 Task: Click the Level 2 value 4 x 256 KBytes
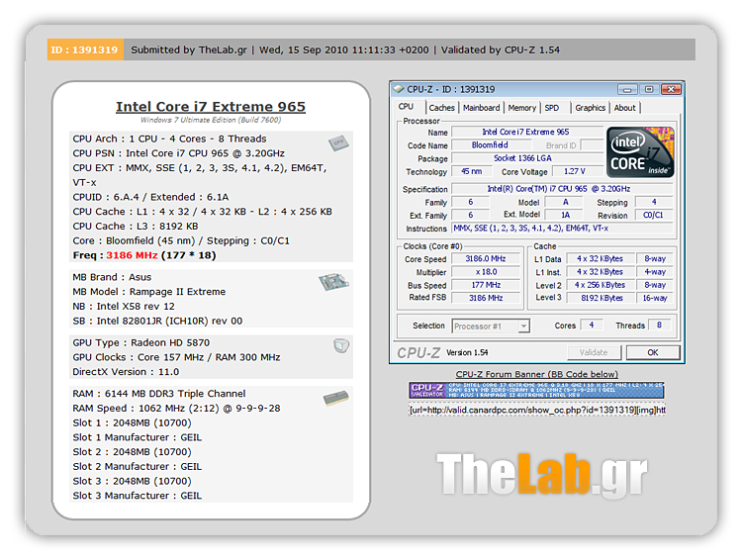click(601, 285)
